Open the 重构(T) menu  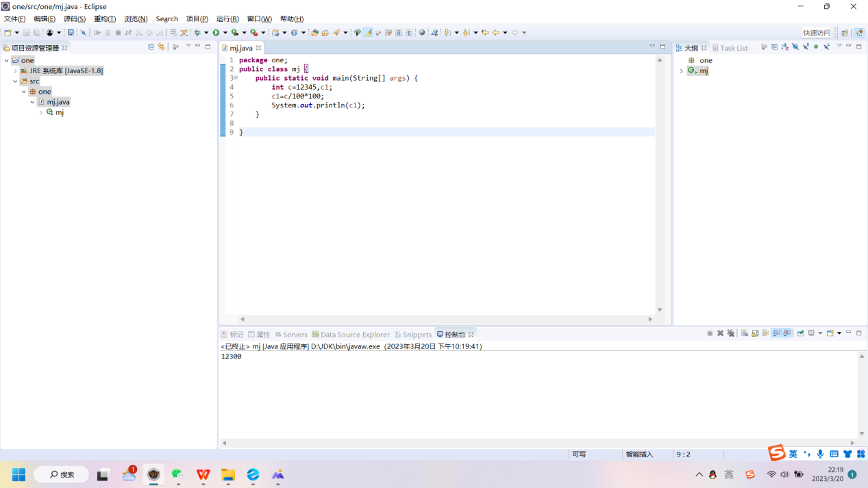point(105,18)
